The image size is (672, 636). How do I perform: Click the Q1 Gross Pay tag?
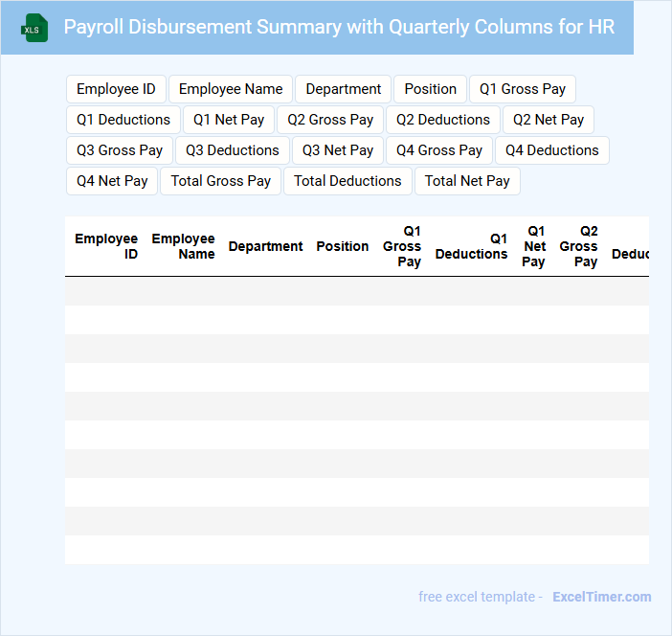click(522, 89)
